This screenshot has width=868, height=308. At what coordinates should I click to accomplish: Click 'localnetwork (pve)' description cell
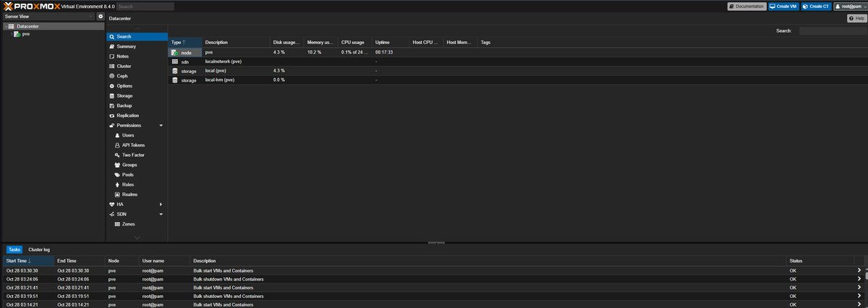tap(224, 61)
